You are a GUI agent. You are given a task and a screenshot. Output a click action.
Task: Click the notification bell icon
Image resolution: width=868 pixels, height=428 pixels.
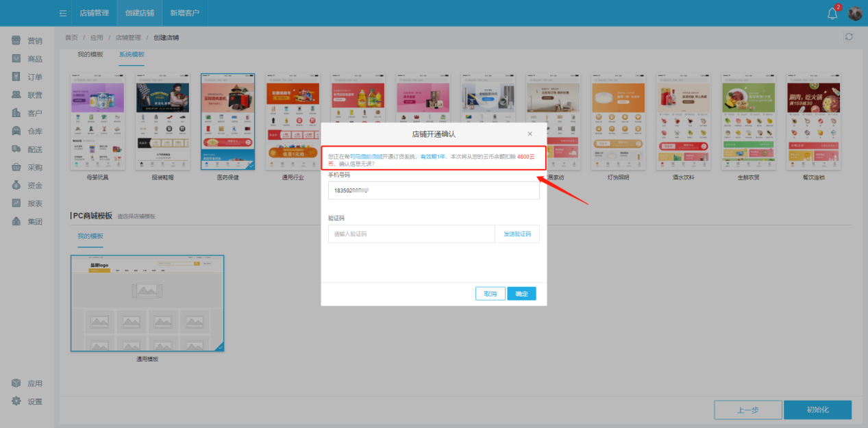point(832,13)
